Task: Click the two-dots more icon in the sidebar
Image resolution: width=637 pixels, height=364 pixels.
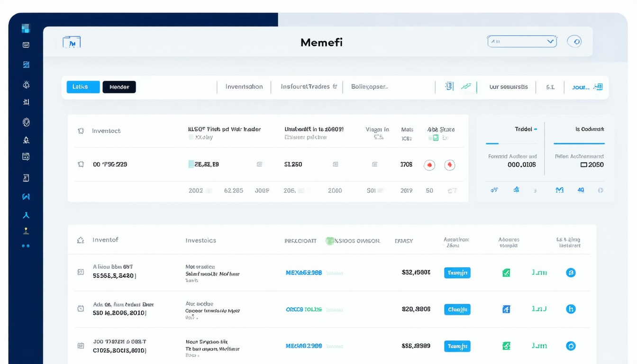Action: (x=26, y=246)
